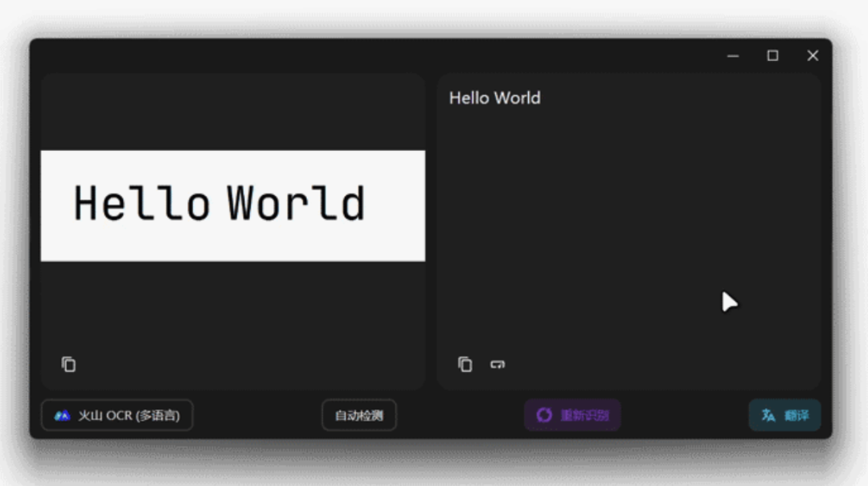
Task: Click the purple circular re-recognize icon
Action: coord(544,415)
